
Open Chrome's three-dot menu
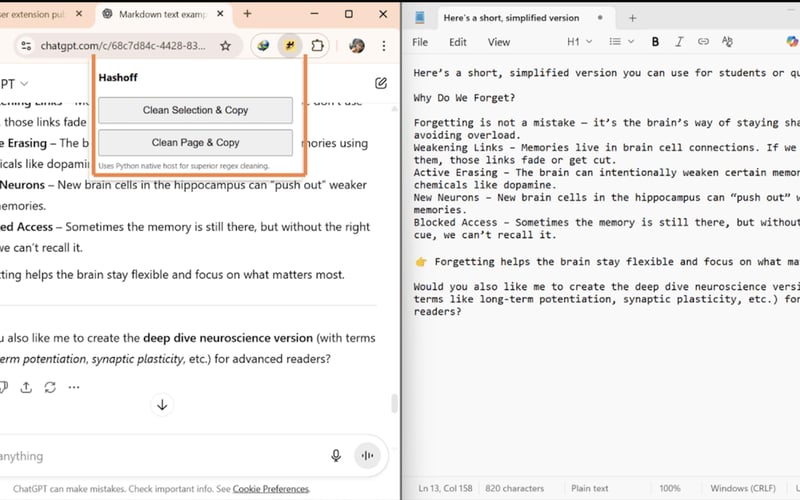click(x=384, y=46)
